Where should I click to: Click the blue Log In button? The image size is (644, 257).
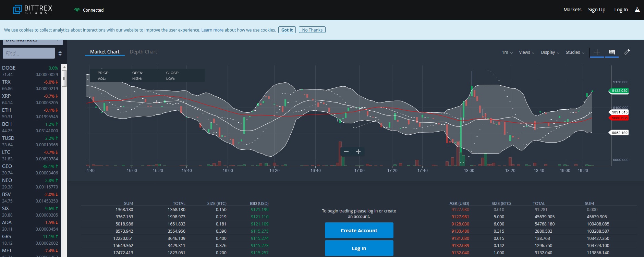coord(359,248)
